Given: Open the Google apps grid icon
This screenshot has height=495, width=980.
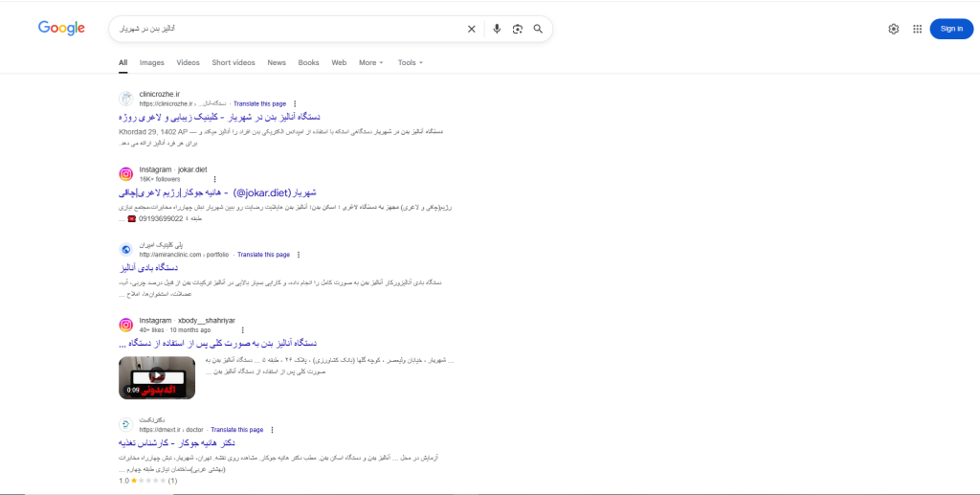Looking at the screenshot, I should coord(918,29).
